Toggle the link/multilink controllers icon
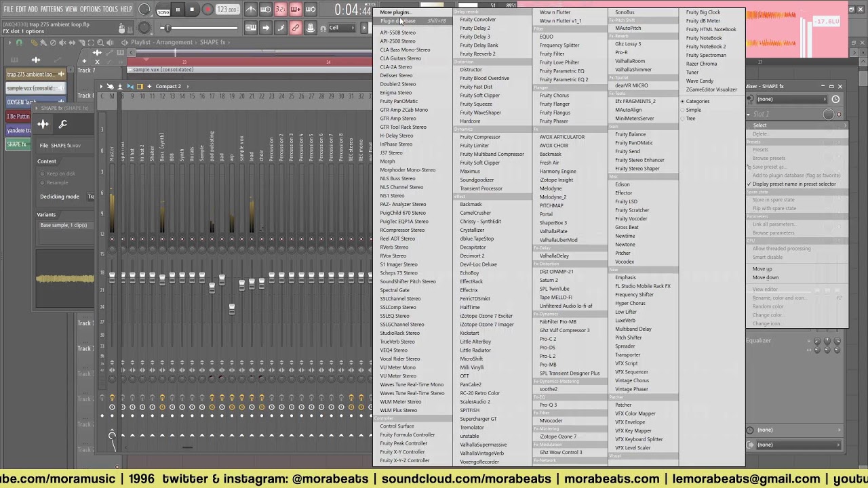Screen dimensions: 868x488 click(x=295, y=28)
